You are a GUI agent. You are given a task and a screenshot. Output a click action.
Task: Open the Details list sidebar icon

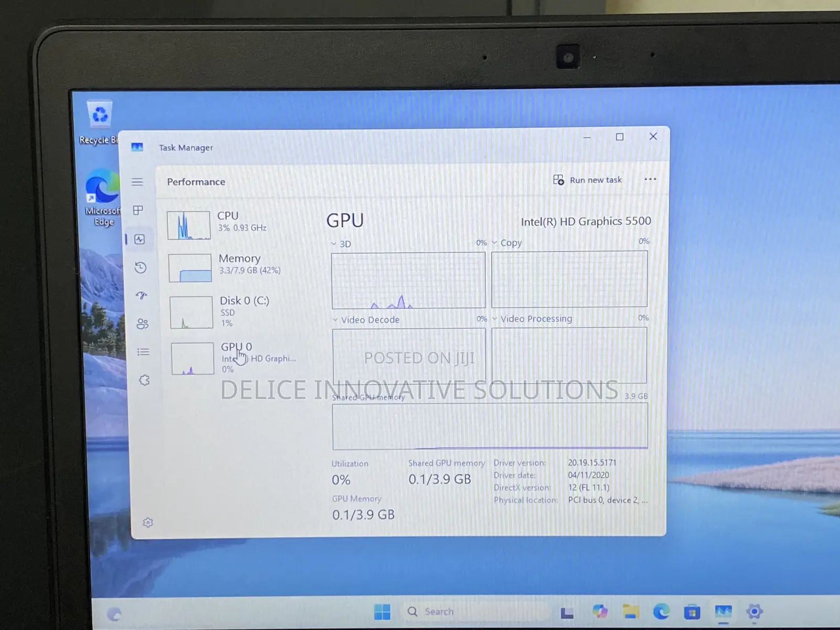pos(143,352)
